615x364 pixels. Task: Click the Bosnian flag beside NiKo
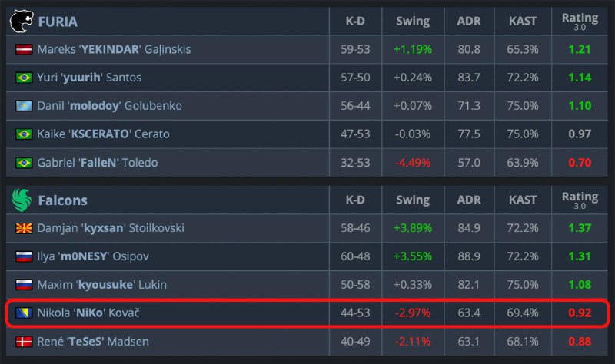[x=24, y=313]
